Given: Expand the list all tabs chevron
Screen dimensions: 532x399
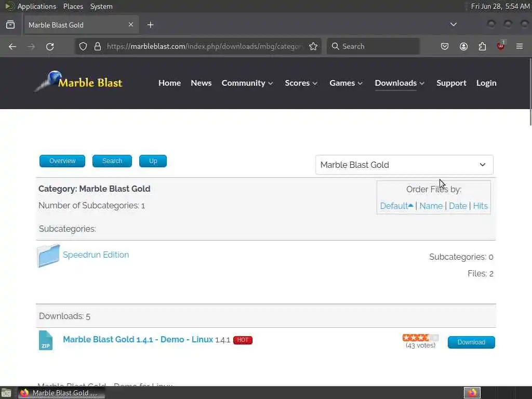Looking at the screenshot, I should tap(453, 24).
